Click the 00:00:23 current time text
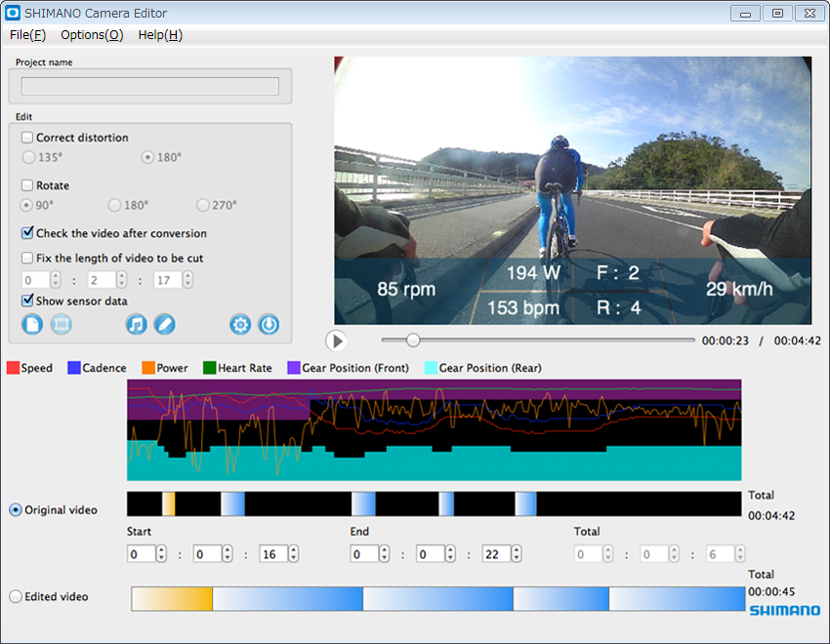 (x=726, y=341)
